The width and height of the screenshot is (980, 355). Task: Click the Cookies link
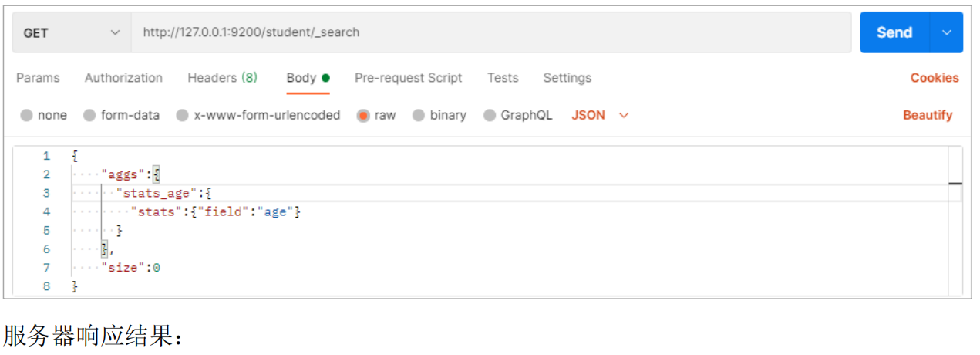tap(934, 78)
